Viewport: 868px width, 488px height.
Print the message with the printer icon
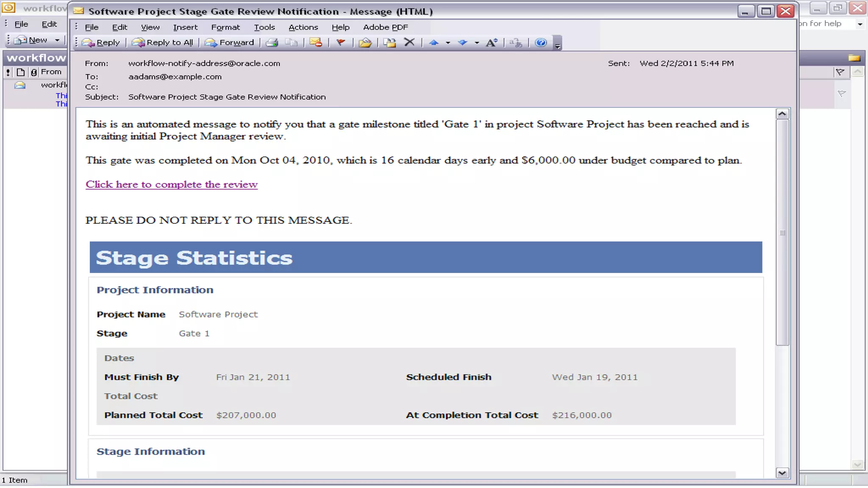[272, 42]
